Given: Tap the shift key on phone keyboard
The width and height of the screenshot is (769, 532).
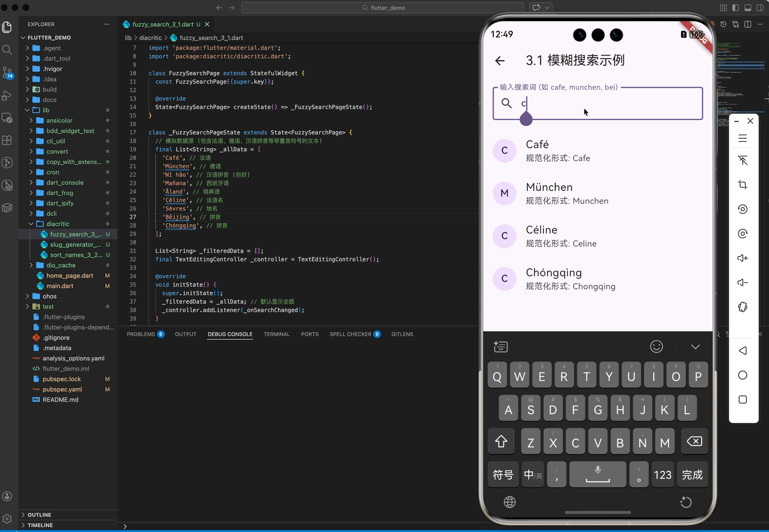Looking at the screenshot, I should point(501,441).
